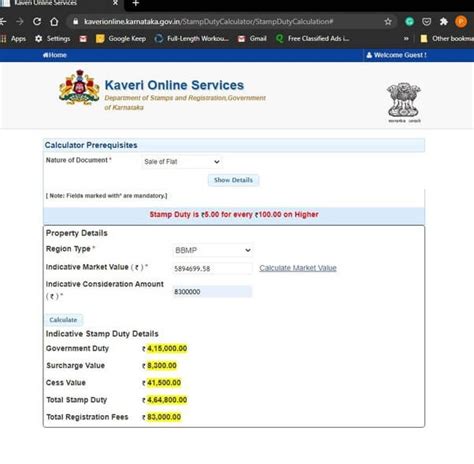474x464 pixels.
Task: Click the mandatory fields note text
Action: coord(107,196)
